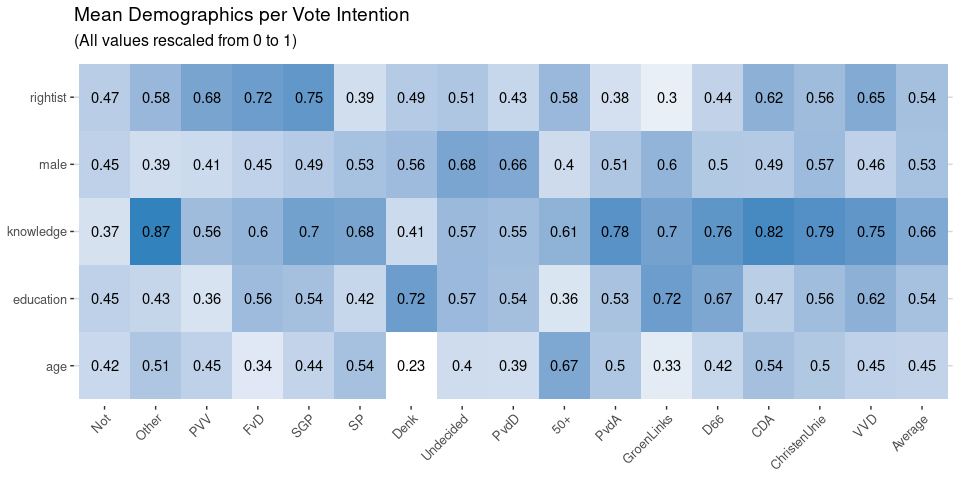Screen dimensions: 960x480
Task: Select the GroenLinks rightist cell showing 0.3
Action: 666,97
